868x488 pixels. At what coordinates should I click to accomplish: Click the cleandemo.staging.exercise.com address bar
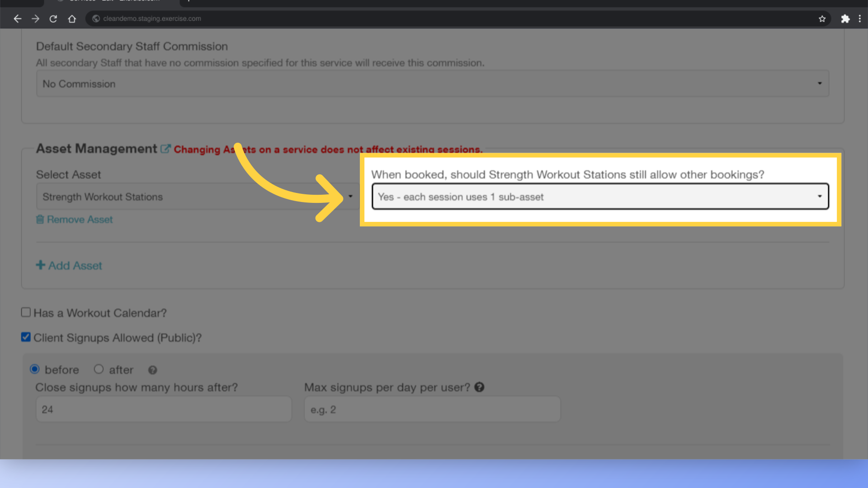[x=153, y=19]
